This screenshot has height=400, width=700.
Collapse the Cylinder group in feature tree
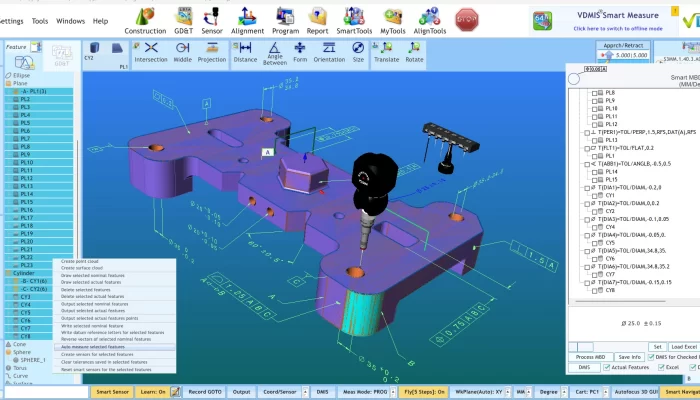click(8, 273)
